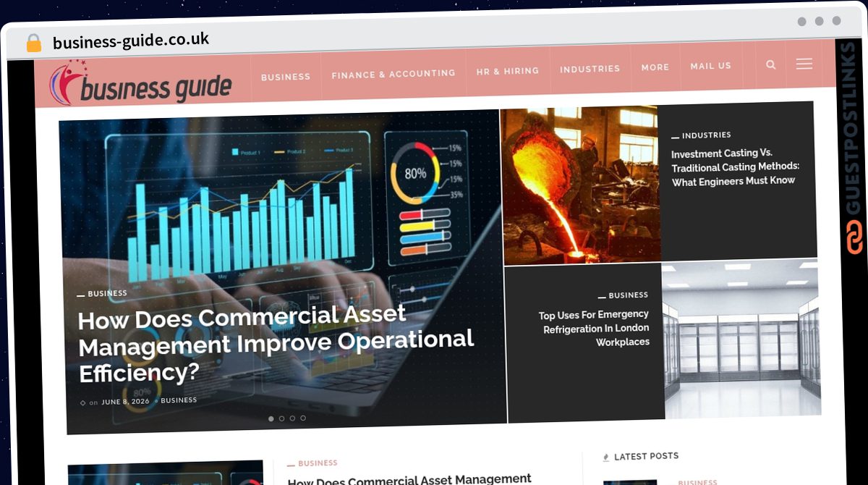The height and width of the screenshot is (485, 868).
Task: Open the refrigeration showroom thumbnail
Action: click(x=742, y=339)
